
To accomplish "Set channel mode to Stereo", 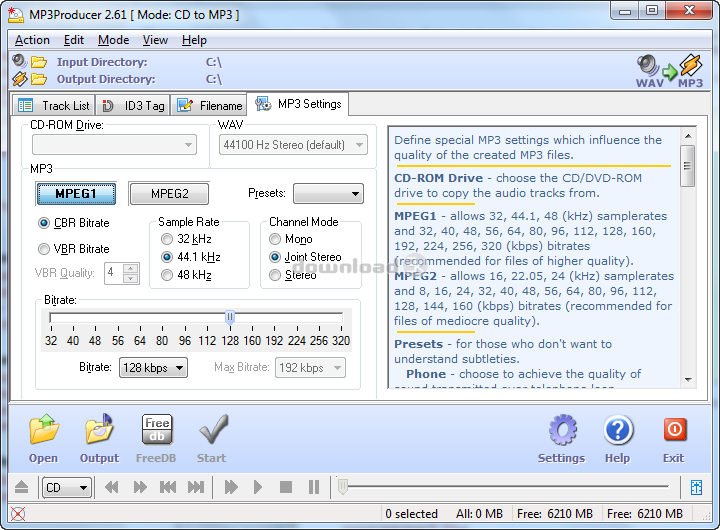I will pyautogui.click(x=293, y=275).
